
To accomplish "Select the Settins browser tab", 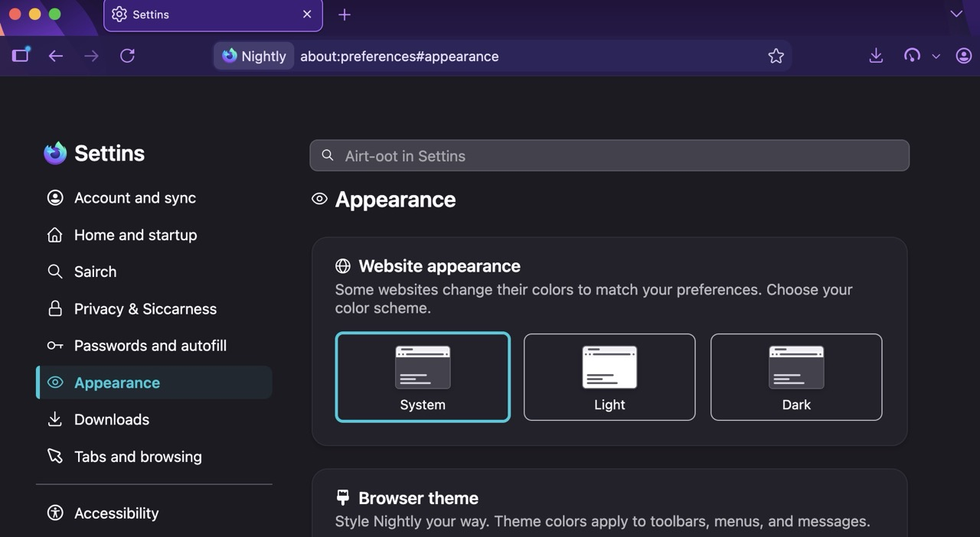I will point(213,15).
